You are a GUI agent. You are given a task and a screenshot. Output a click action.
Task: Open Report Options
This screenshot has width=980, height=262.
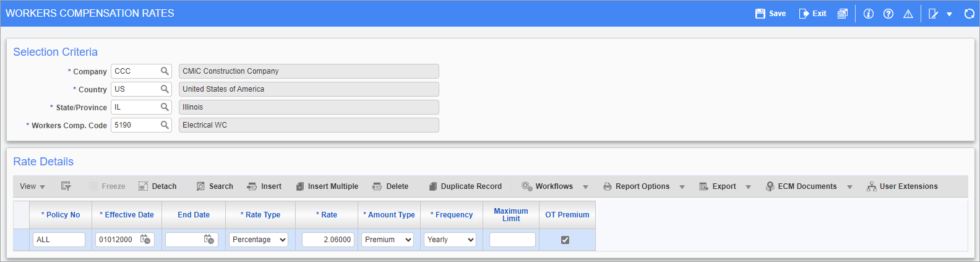pyautogui.click(x=637, y=186)
